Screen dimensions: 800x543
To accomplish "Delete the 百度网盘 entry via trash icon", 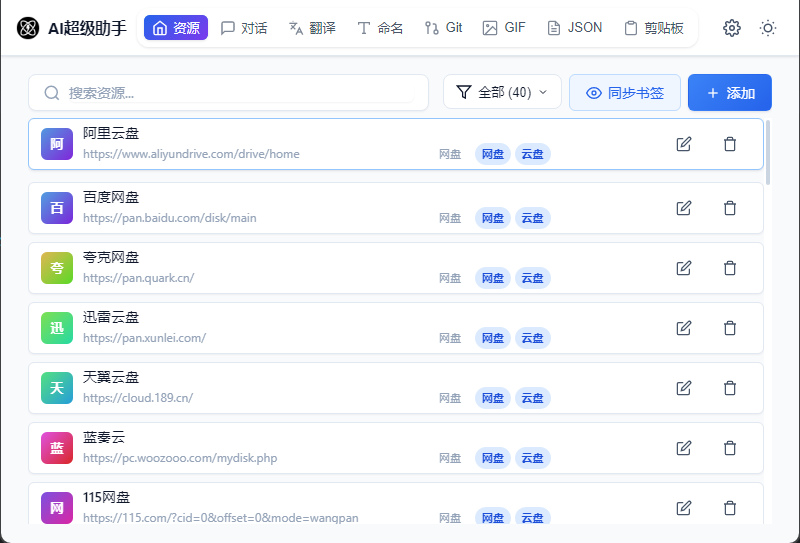I will click(x=730, y=208).
